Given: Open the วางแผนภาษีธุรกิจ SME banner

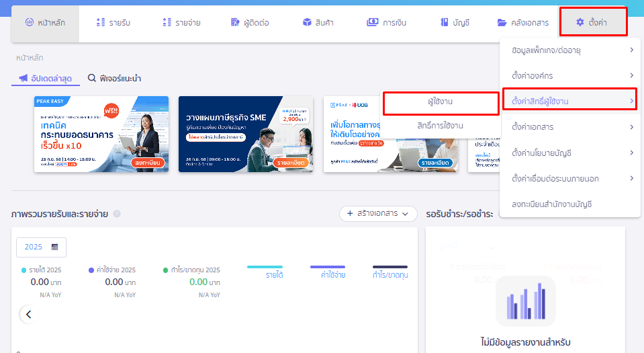Looking at the screenshot, I should click(x=245, y=134).
